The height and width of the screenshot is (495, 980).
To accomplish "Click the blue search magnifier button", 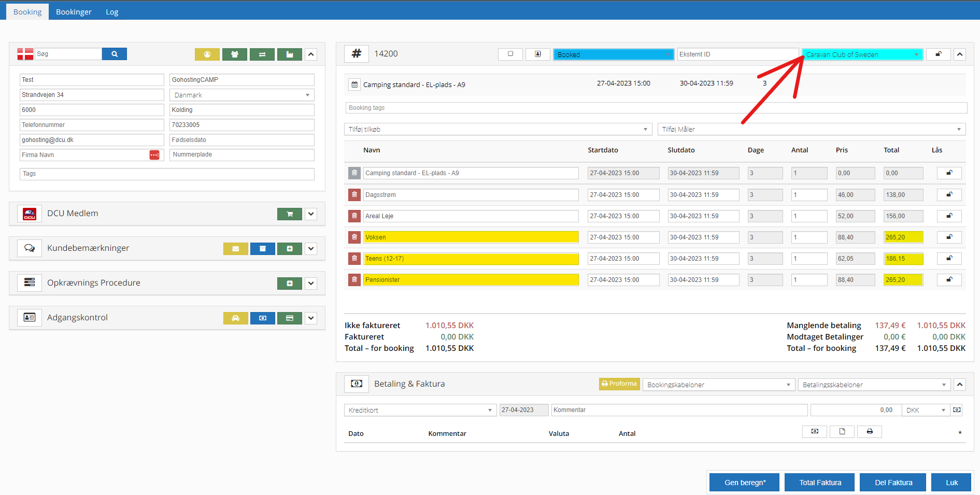I will (x=114, y=54).
